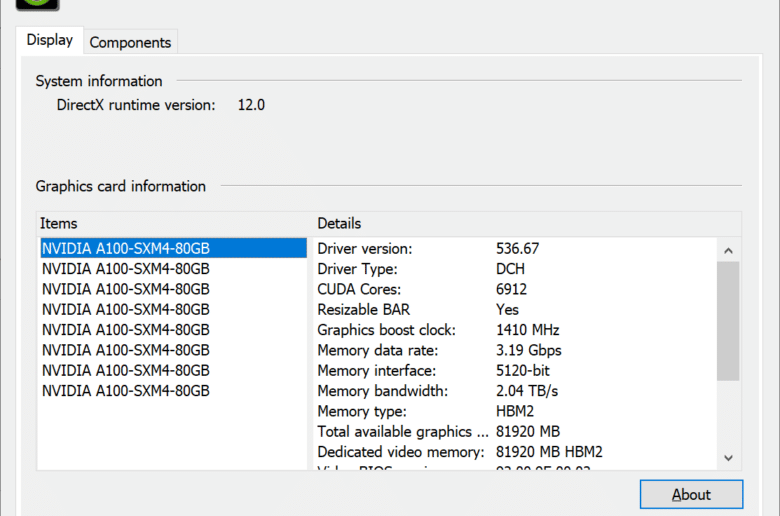The image size is (780, 516).
Task: Click the memory interface value 5120-bit
Action: click(x=523, y=371)
